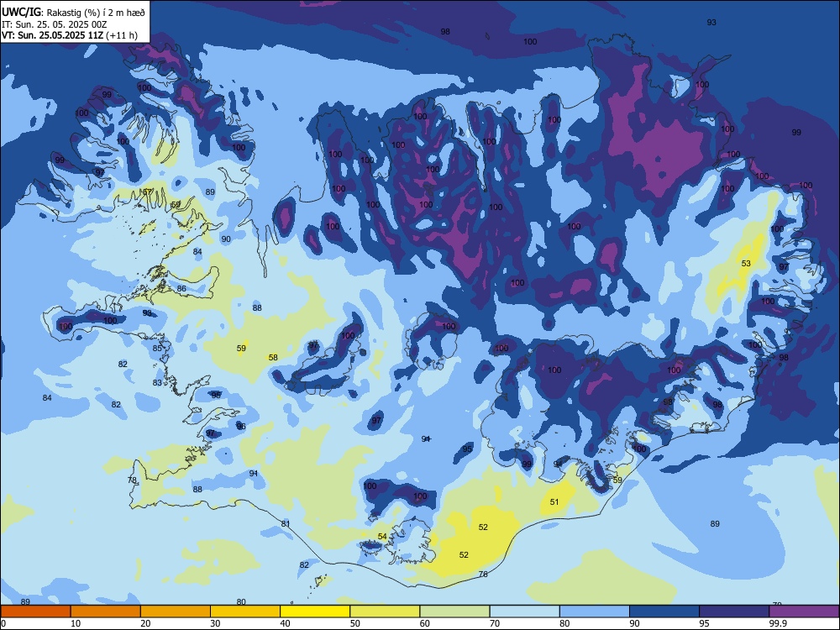840x630 pixels.
Task: Click the humidity value '81' on the map
Action: click(x=286, y=523)
